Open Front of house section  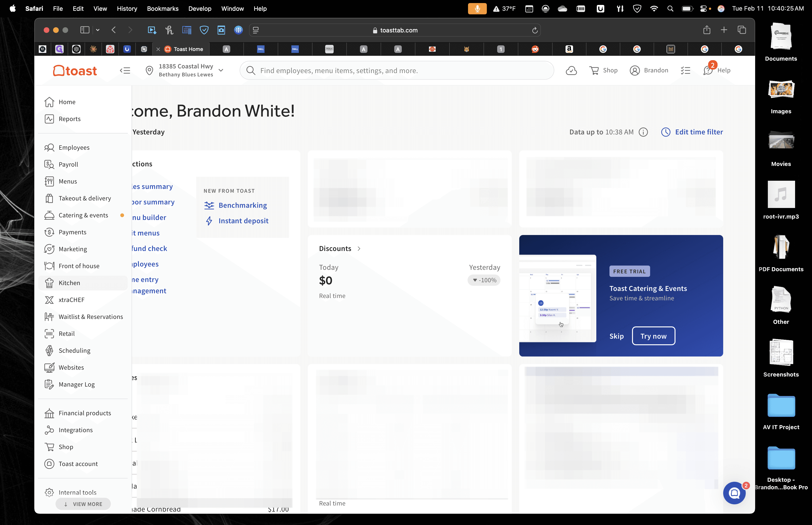coord(83,266)
